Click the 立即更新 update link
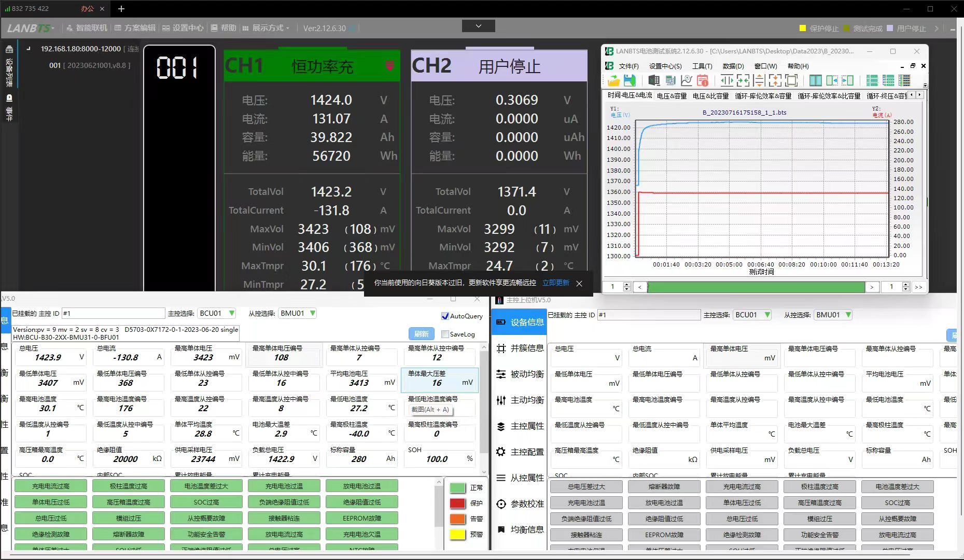The image size is (964, 560). tap(555, 283)
